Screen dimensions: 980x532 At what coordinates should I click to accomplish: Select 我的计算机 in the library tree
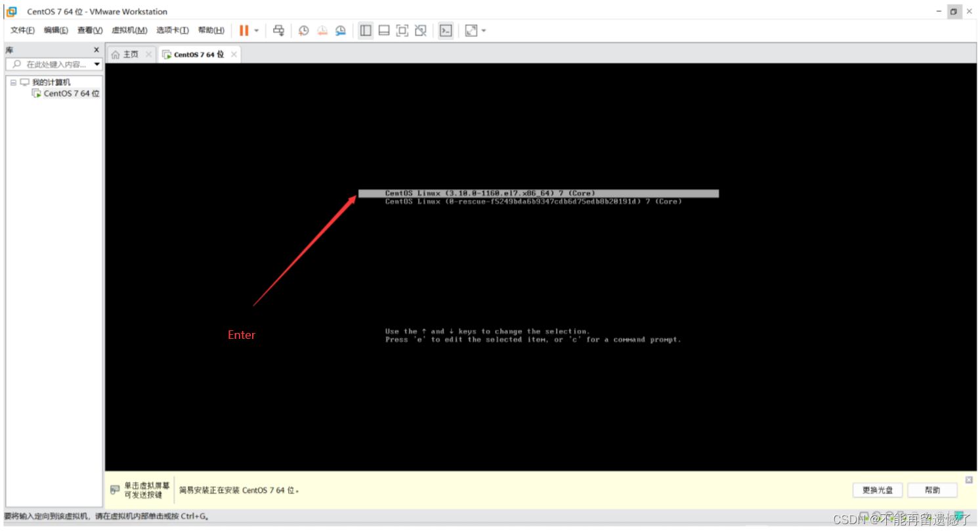point(51,82)
